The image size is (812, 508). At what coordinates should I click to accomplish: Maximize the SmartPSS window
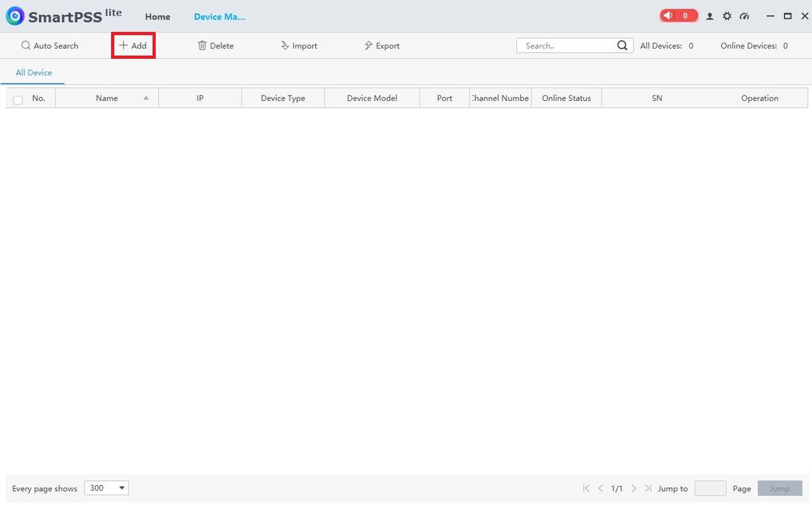[x=787, y=16]
